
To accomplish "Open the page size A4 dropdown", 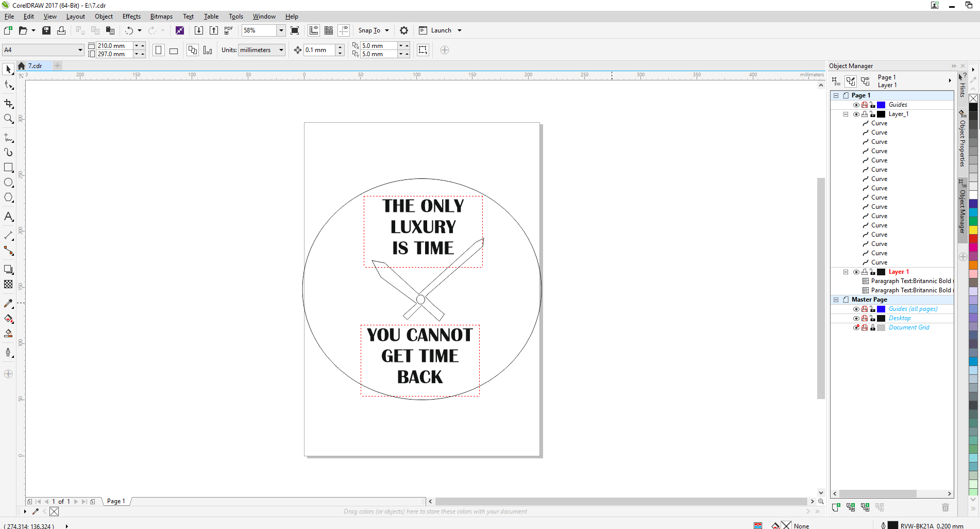I will (80, 50).
